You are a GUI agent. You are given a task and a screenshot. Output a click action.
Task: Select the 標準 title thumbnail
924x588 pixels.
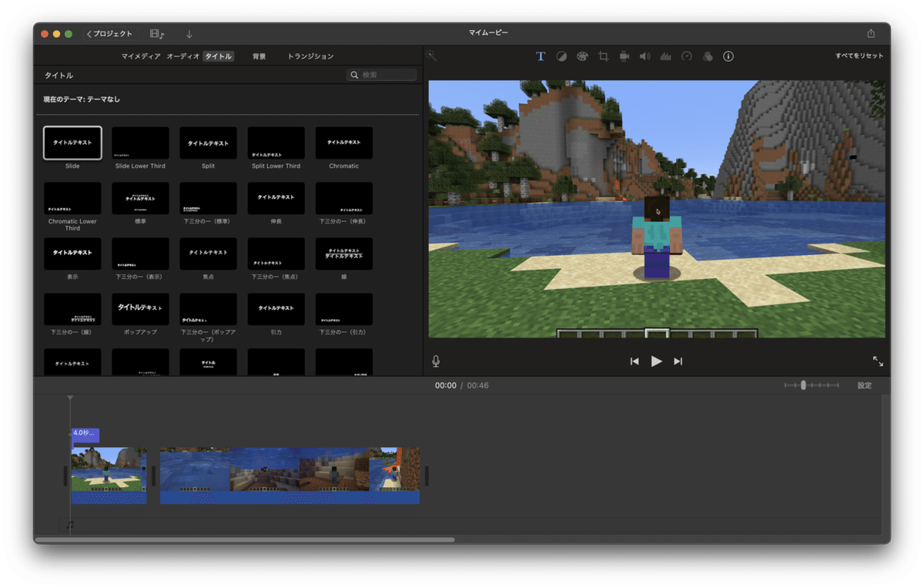click(140, 199)
